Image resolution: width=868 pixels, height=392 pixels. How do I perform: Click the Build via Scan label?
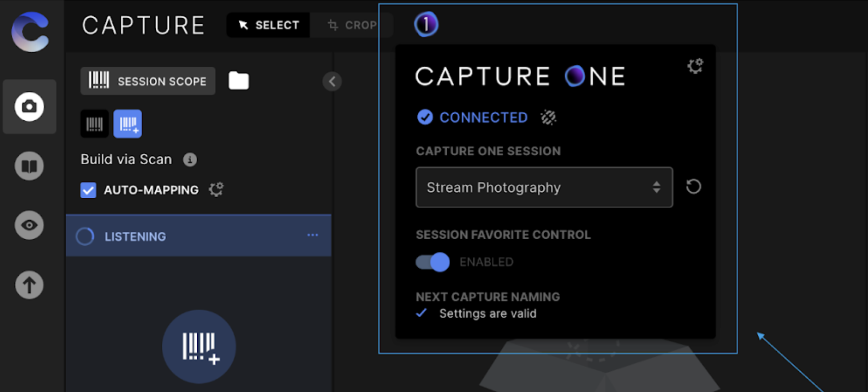pos(126,159)
